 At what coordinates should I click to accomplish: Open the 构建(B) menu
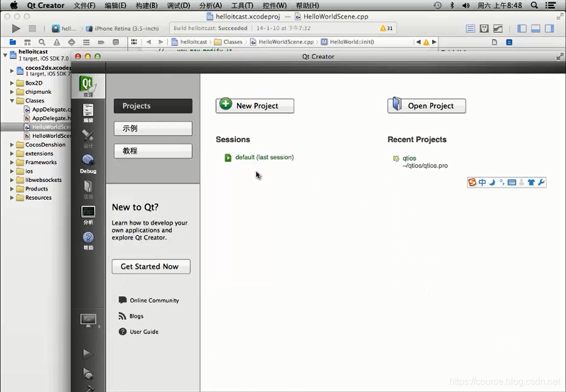[147, 5]
